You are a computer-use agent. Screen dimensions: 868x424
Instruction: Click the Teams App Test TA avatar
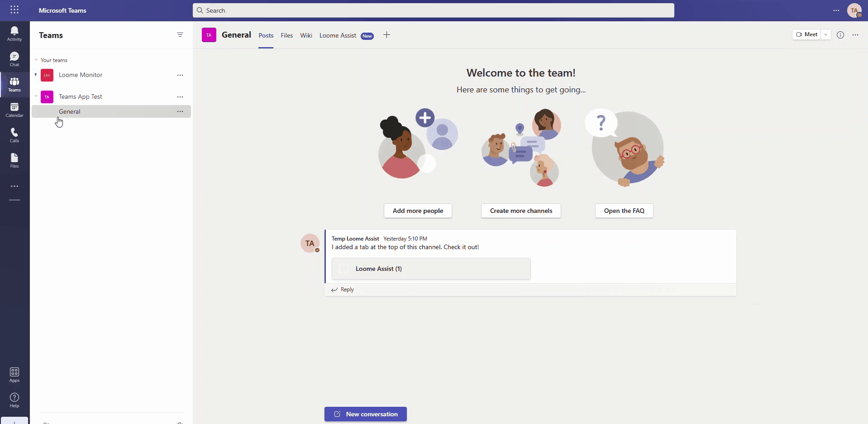(47, 97)
